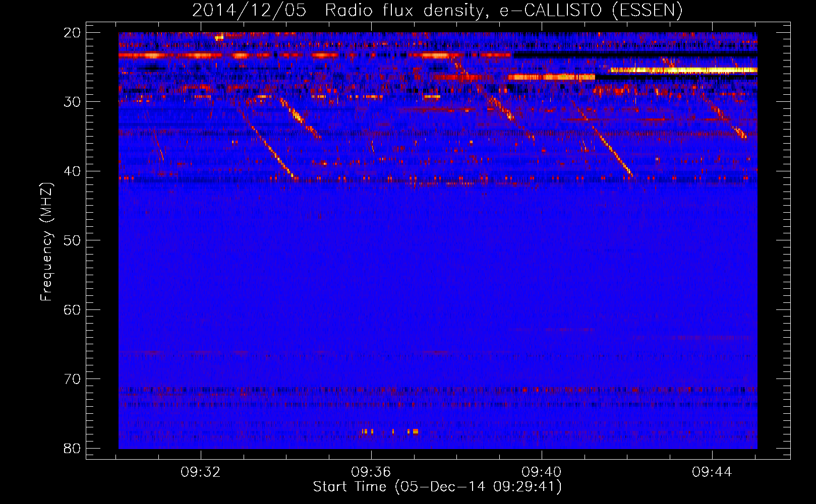Click the time tick label '09:32'
Screen dimensions: 816x504
coord(201,472)
